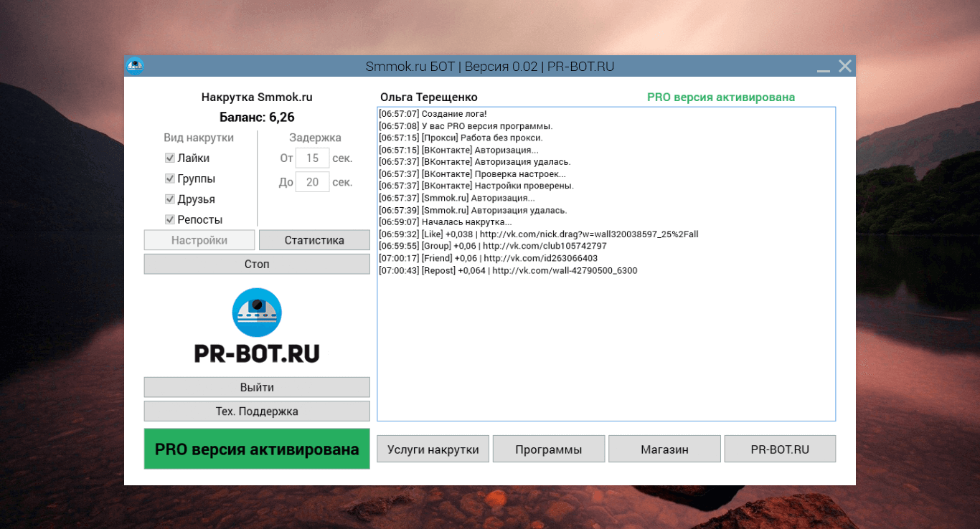Click the app icon in title bar
Screen dimensions: 980x529
point(135,66)
